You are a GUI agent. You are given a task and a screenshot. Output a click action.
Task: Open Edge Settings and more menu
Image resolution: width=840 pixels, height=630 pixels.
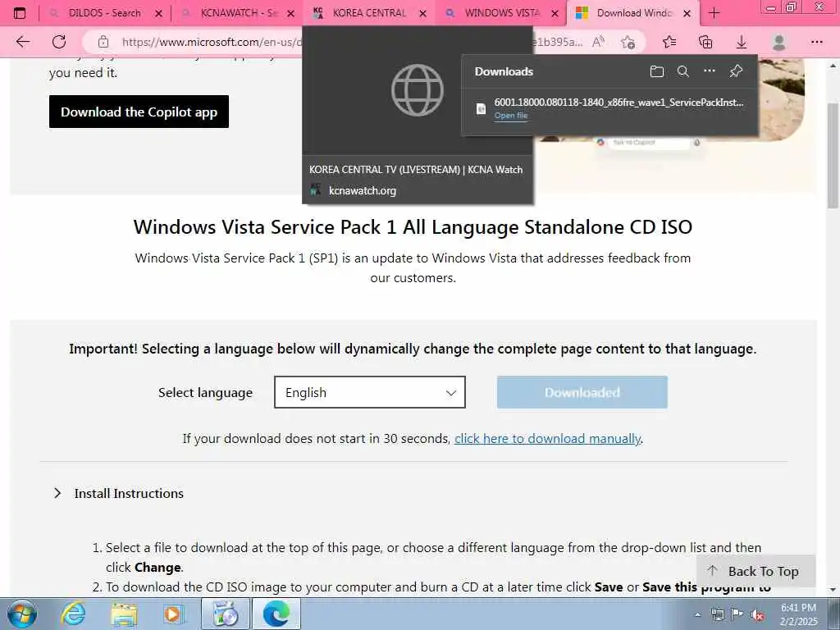pyautogui.click(x=816, y=42)
